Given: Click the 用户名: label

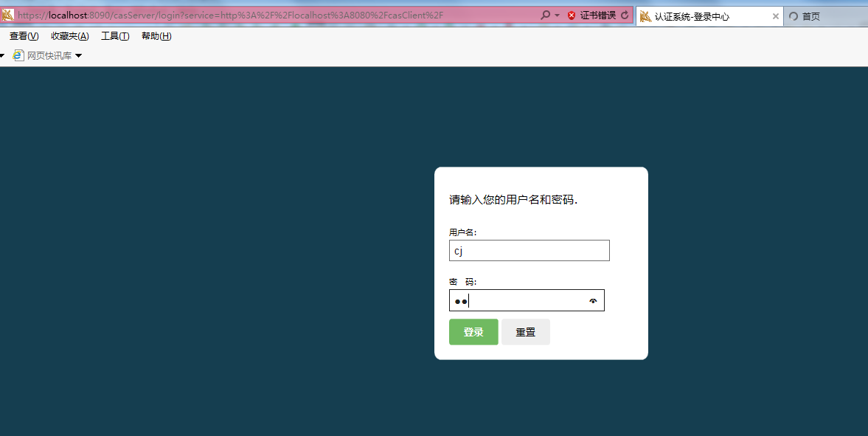Looking at the screenshot, I should (x=463, y=232).
